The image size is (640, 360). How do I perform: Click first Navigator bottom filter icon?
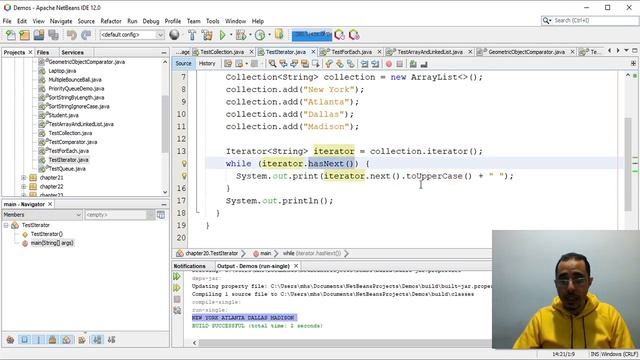[11, 340]
